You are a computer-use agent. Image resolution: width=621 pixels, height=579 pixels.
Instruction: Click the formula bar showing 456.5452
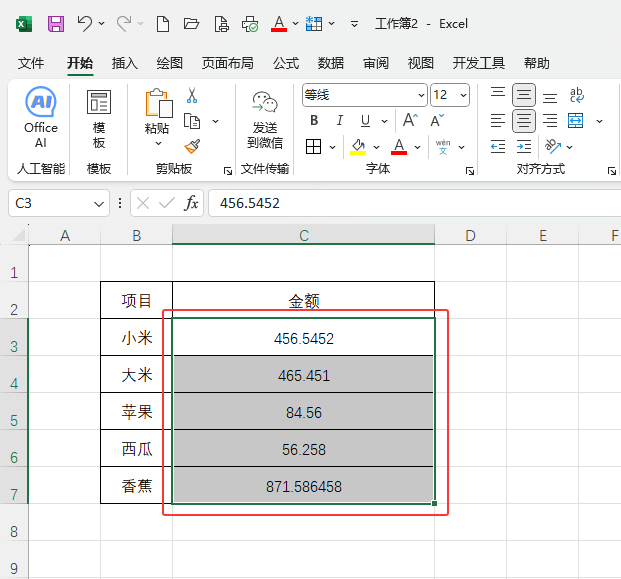coord(414,203)
